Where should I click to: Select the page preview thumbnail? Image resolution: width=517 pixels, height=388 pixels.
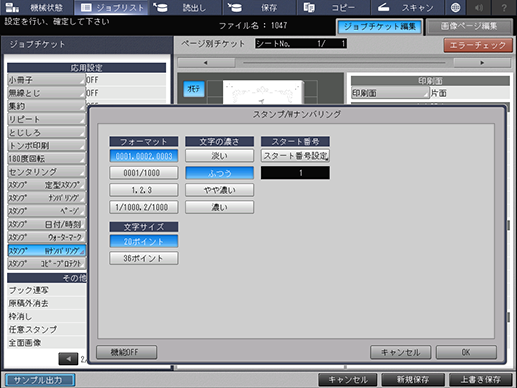(263, 92)
